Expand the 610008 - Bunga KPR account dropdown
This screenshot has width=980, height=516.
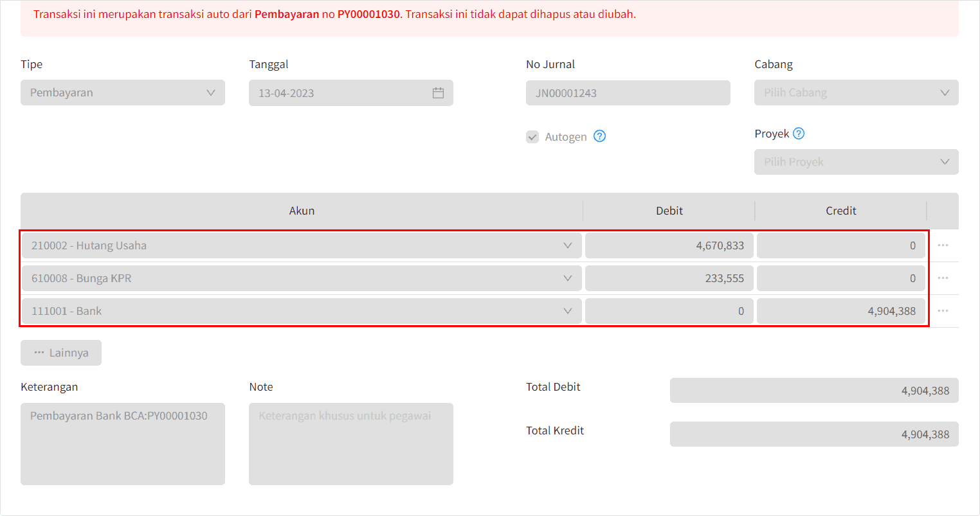click(302, 278)
